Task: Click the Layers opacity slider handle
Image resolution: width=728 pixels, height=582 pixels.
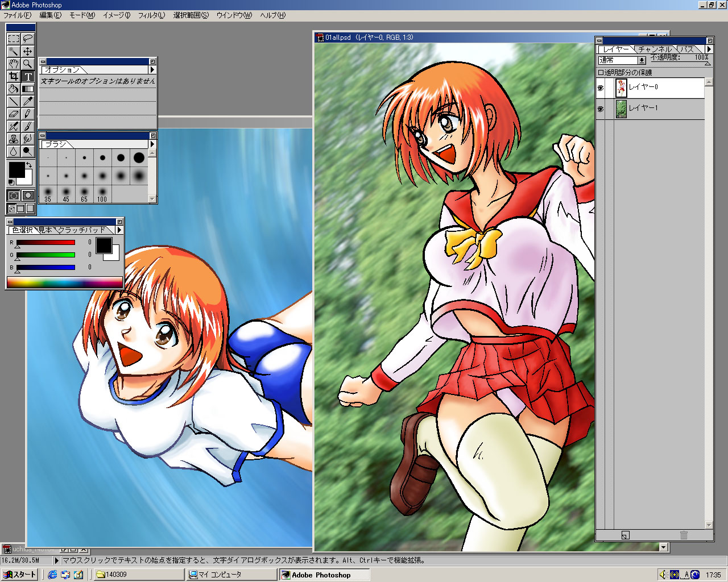Action: 708,64
